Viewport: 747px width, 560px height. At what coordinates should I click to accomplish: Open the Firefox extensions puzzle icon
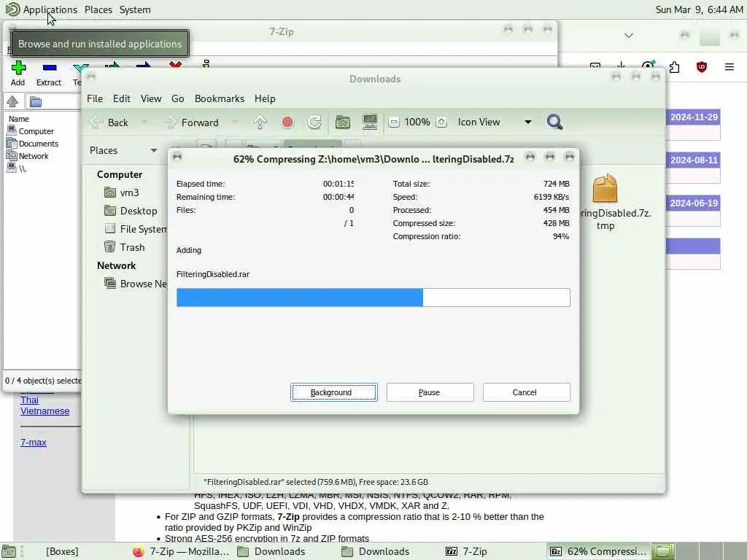pos(674,67)
